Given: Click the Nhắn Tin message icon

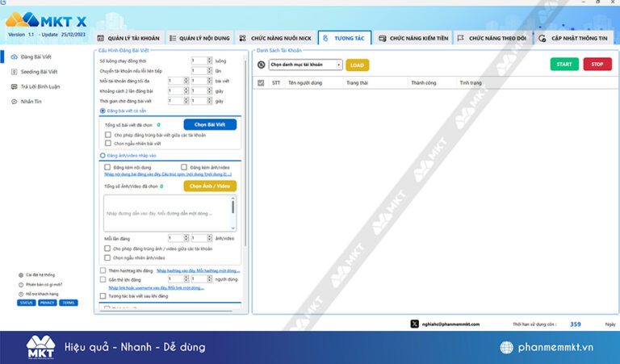Looking at the screenshot, I should [x=15, y=102].
